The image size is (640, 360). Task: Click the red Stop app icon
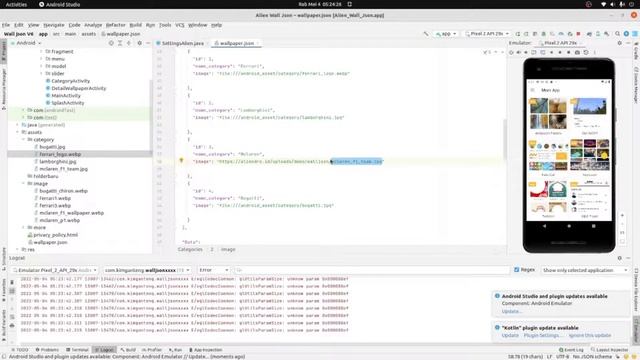[x=578, y=34]
